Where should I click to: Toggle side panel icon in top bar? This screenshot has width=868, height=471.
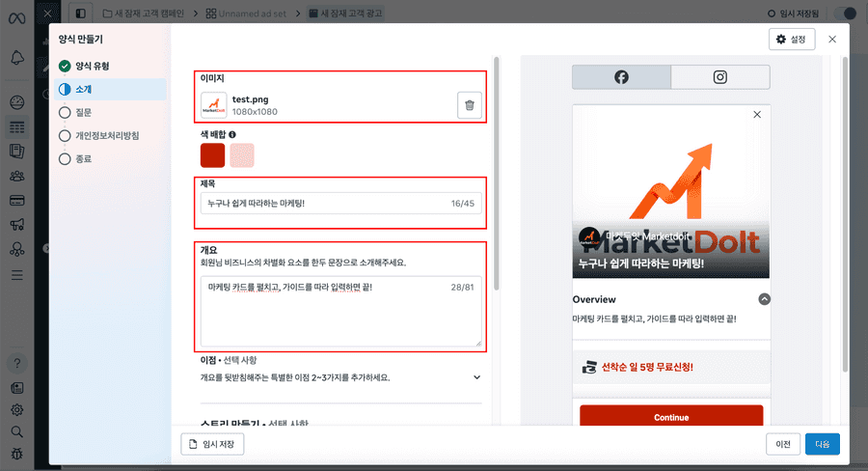(81, 14)
